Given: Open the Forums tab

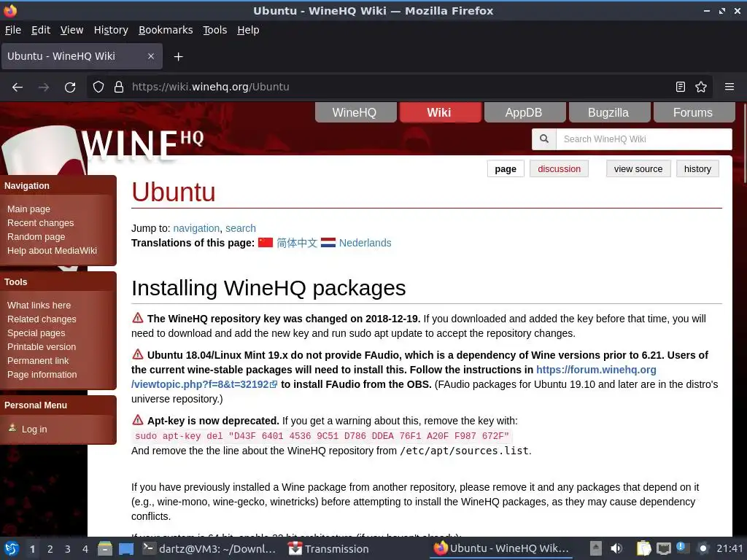Looking at the screenshot, I should 693,112.
